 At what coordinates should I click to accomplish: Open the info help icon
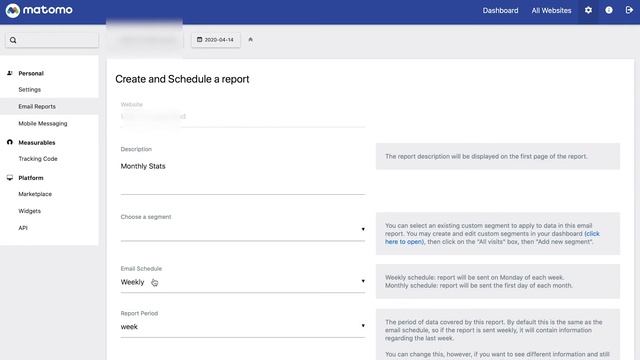pos(609,10)
